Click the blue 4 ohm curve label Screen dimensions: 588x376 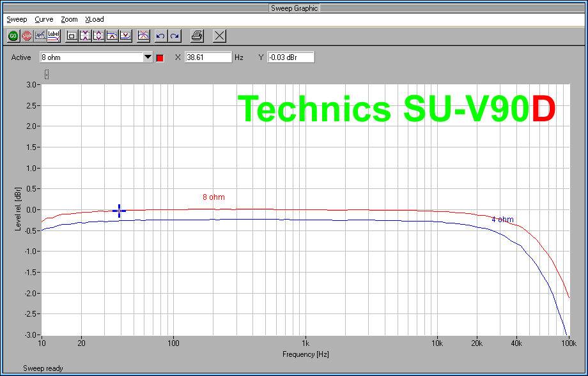502,220
